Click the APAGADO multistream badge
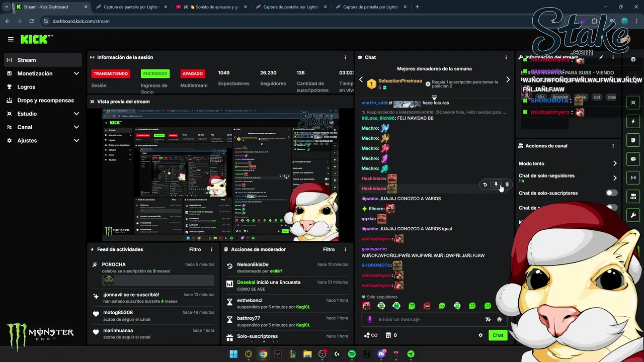 [x=193, y=73]
